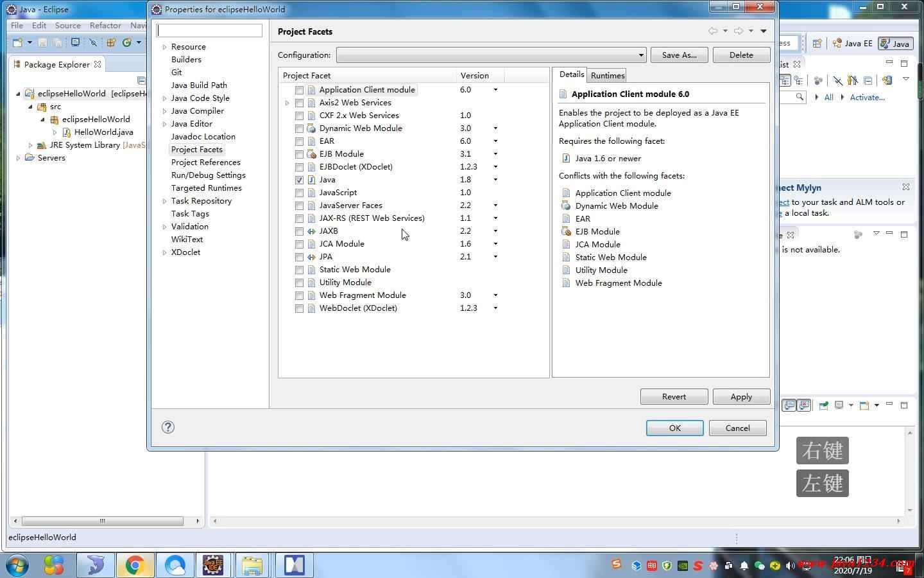
Task: Collapse All icon in Package Explorer
Action: click(x=142, y=80)
